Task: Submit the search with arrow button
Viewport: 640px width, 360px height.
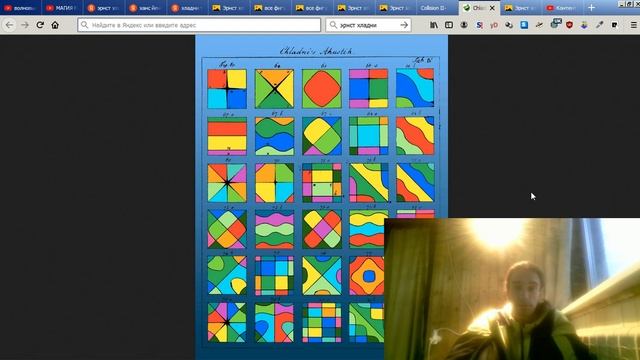Action: pos(404,25)
